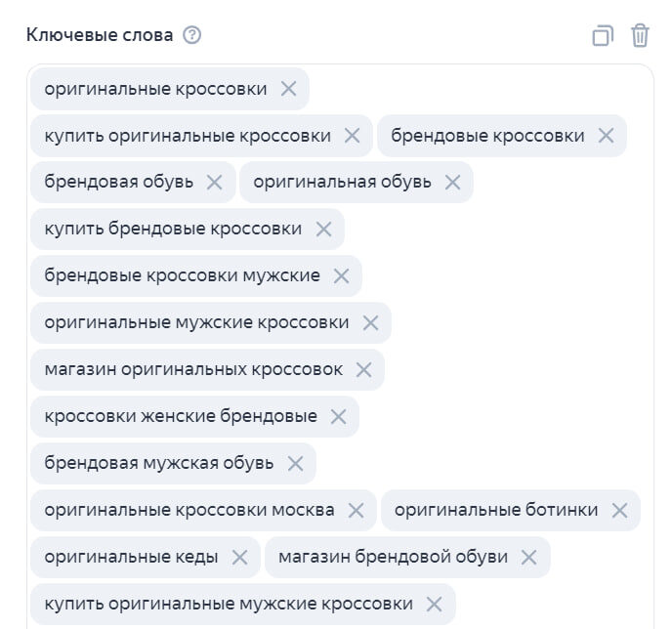Delete the 'оригинальная обувь' tag
The width and height of the screenshot is (672, 629).
click(x=452, y=183)
